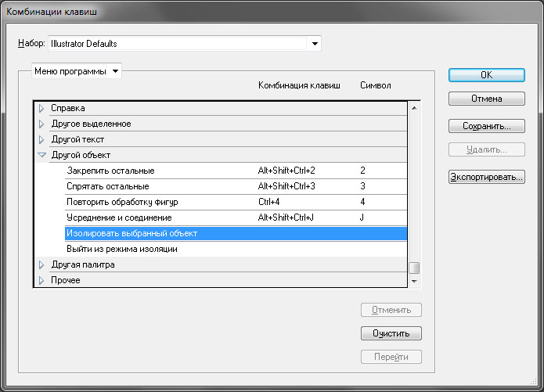Click the symbol 2 cell
Viewport: 544px width, 392px height.
[x=362, y=171]
